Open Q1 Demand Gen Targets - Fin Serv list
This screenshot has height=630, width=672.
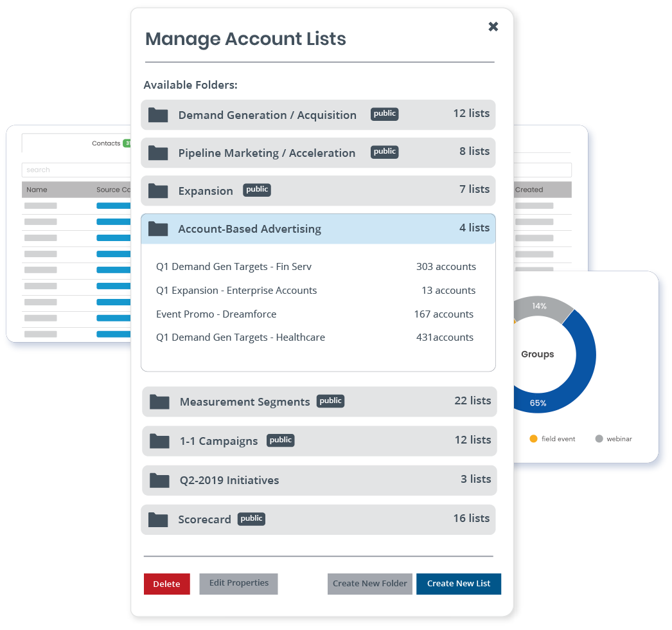(x=234, y=267)
